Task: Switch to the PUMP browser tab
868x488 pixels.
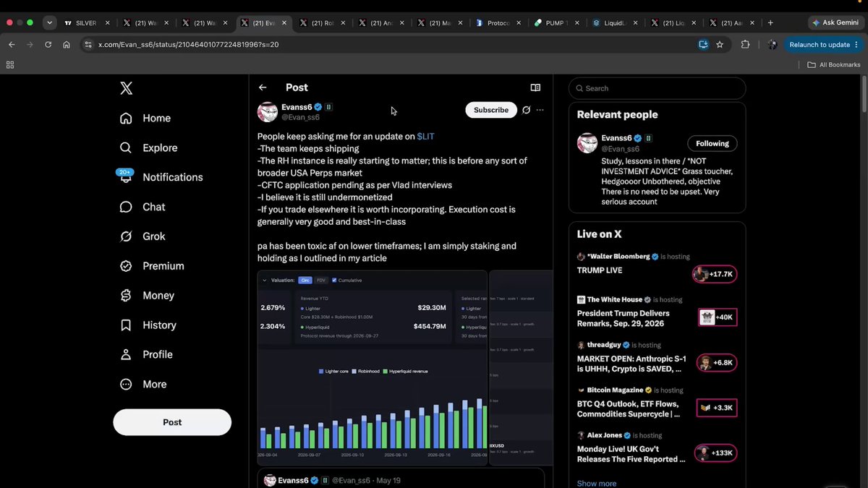Action: (x=557, y=22)
